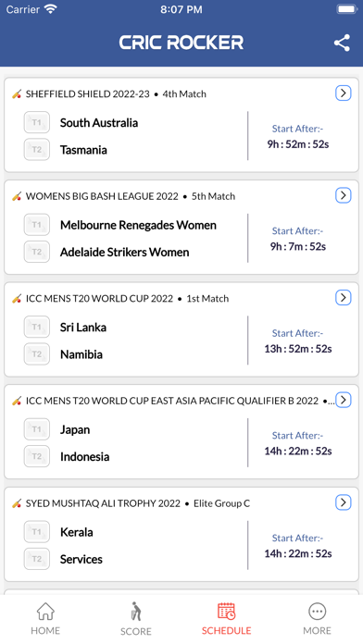Tap Indonesia team logo placeholder
The width and height of the screenshot is (363, 644).
coord(37,456)
